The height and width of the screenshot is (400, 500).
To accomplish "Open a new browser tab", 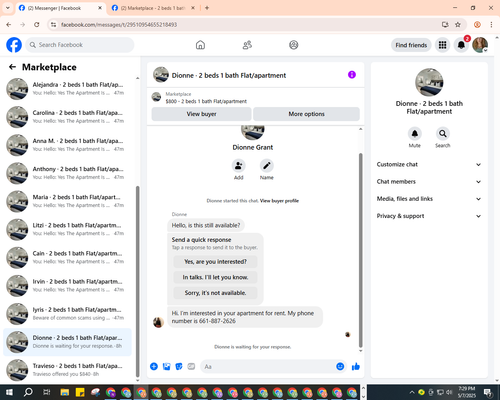I will [207, 8].
